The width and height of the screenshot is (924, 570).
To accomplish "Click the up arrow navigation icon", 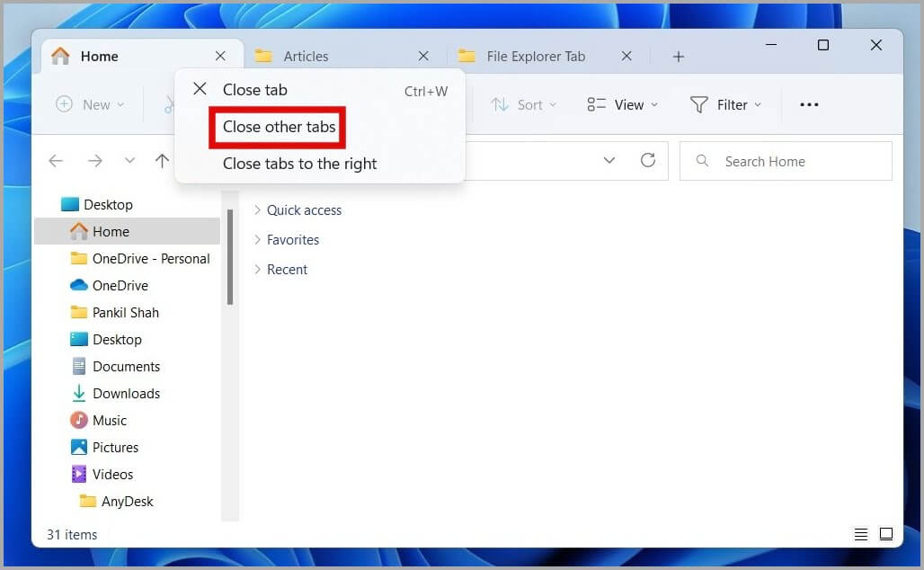I will click(162, 161).
